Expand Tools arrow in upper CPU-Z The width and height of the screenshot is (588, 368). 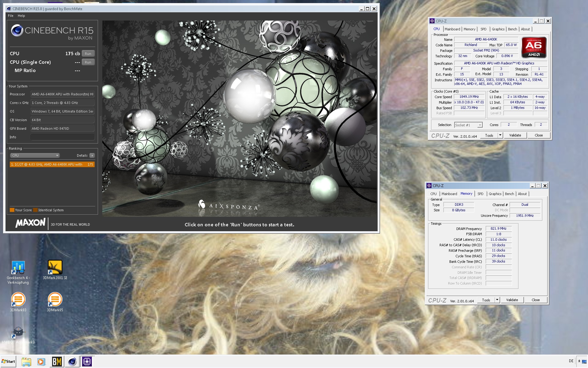(x=500, y=135)
